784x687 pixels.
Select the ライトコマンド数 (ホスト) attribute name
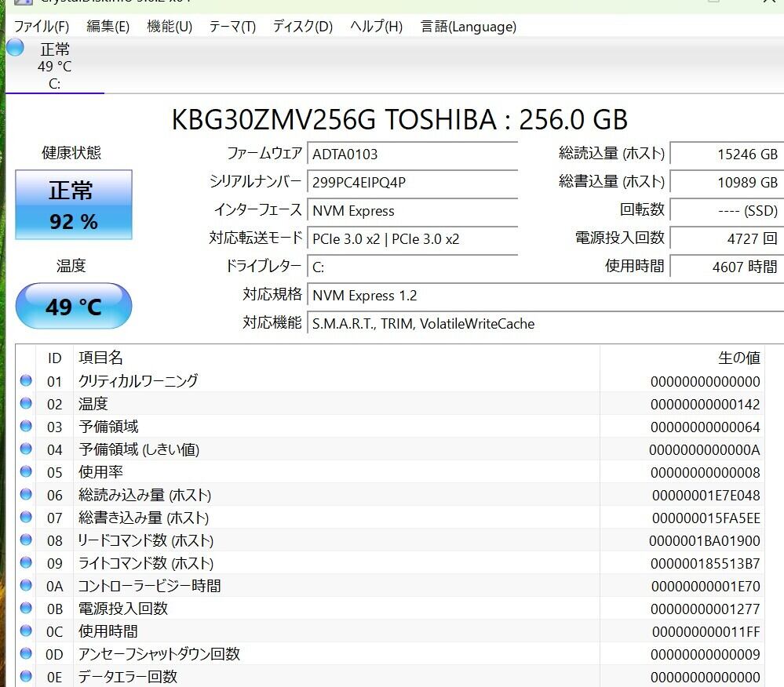(x=146, y=563)
